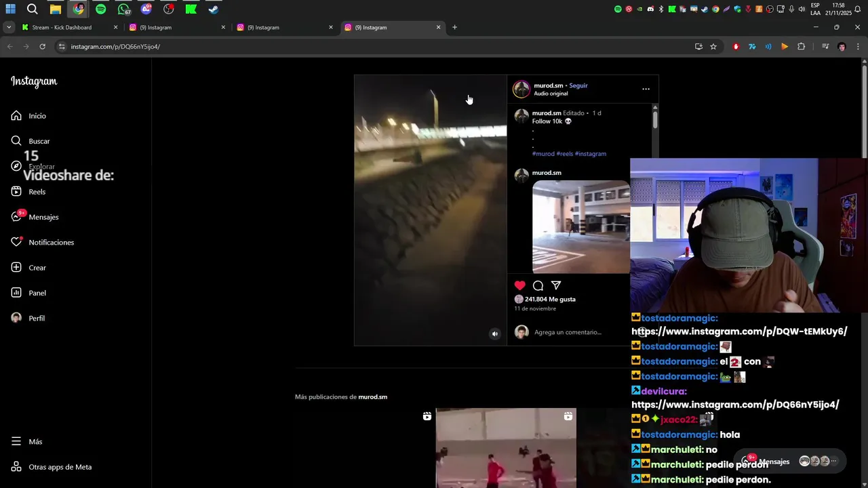Click the murod.sm comment username
The width and height of the screenshot is (868, 488).
547,173
